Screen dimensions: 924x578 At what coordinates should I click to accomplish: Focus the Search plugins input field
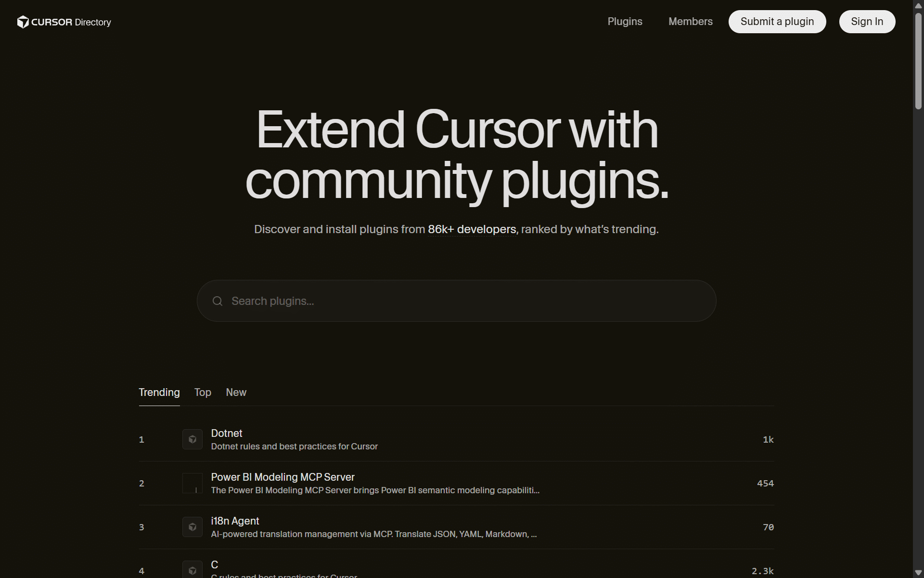tap(456, 301)
